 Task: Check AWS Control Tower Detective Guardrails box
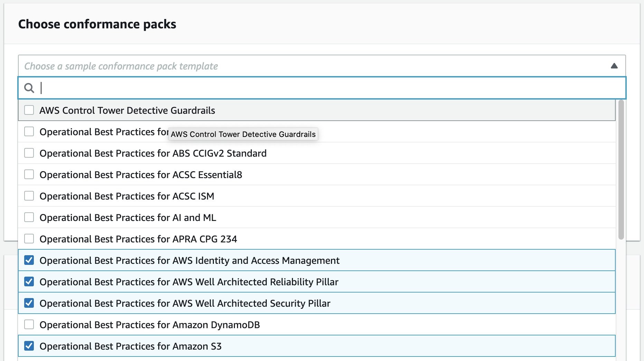click(29, 110)
